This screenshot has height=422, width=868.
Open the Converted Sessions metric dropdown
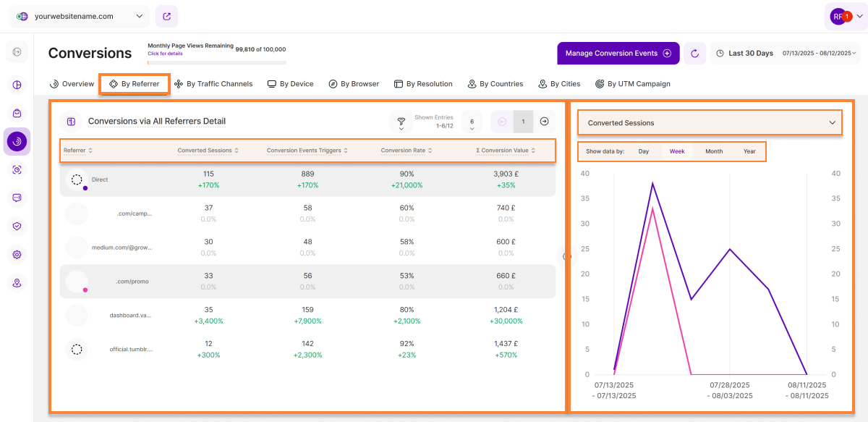click(710, 123)
